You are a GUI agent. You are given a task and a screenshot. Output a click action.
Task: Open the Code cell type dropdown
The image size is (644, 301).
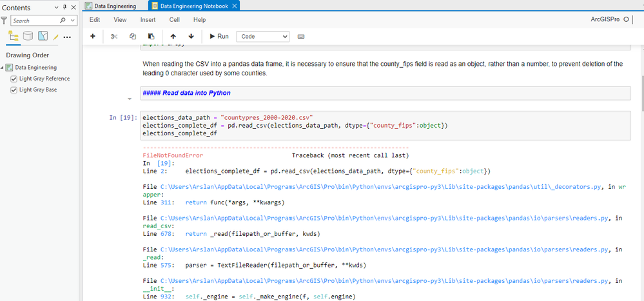click(263, 37)
